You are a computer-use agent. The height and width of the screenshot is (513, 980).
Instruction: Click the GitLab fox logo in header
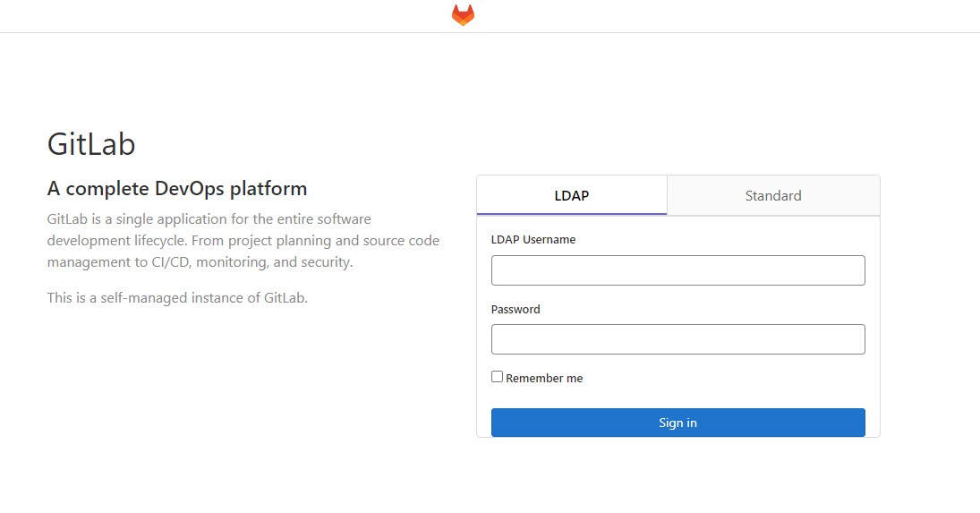[x=463, y=15]
